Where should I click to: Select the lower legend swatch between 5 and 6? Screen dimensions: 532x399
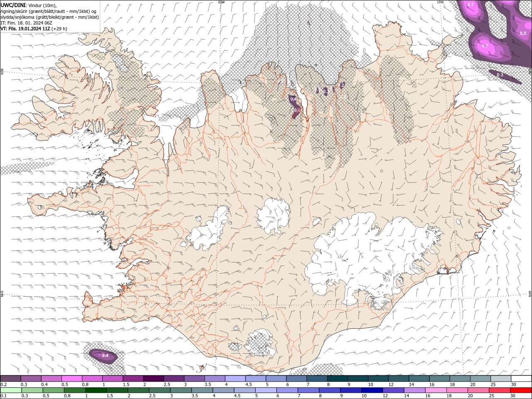pos(265,390)
